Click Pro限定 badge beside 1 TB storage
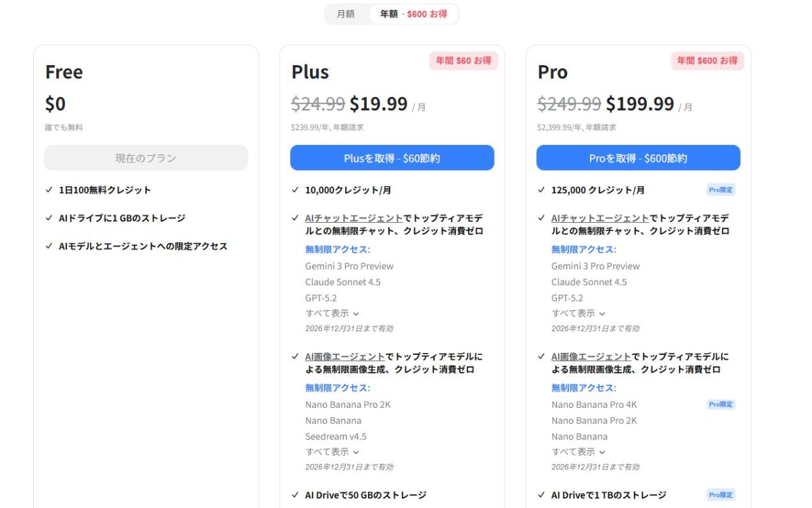Image resolution: width=812 pixels, height=508 pixels. tap(721, 495)
